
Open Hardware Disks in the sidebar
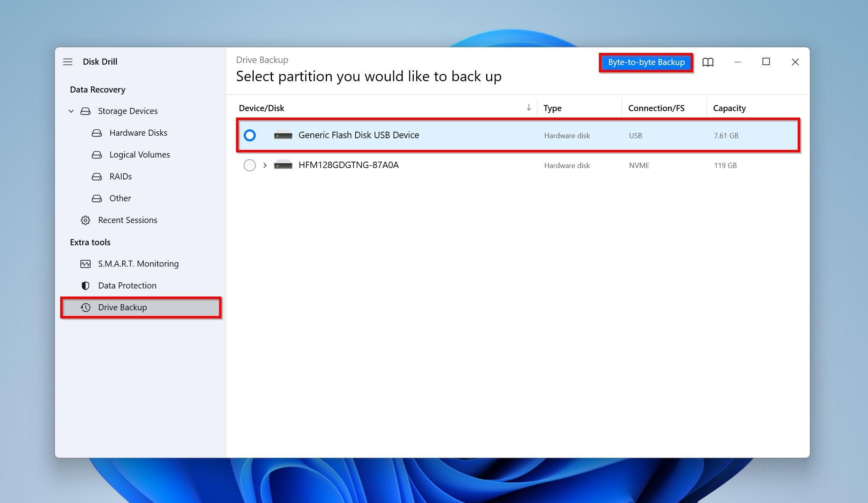(138, 133)
